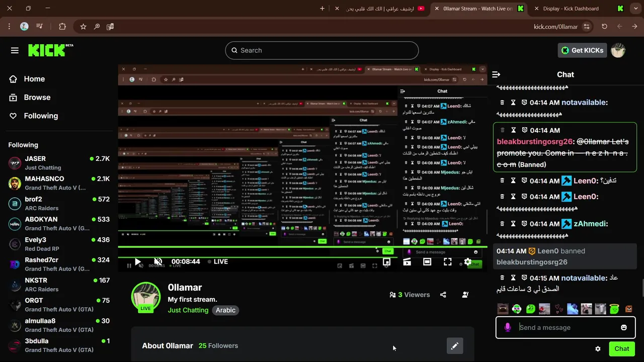Jump to LIVE in the player
The height and width of the screenshot is (362, 644).
click(x=217, y=261)
